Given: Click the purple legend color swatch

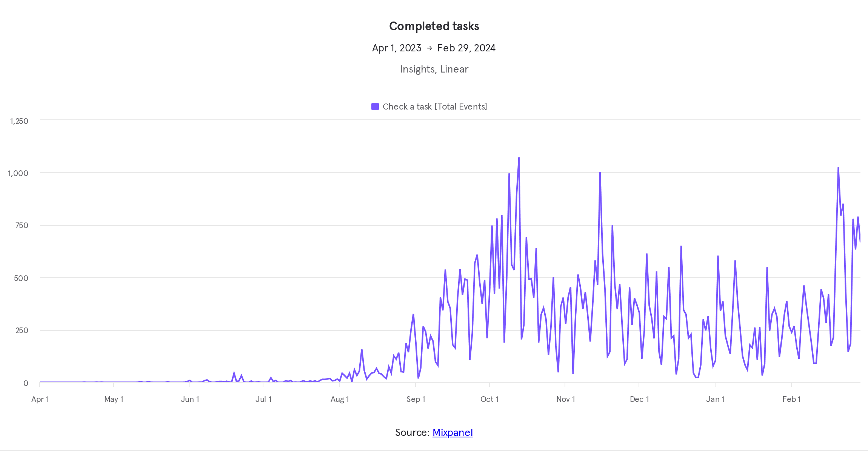Looking at the screenshot, I should (375, 107).
